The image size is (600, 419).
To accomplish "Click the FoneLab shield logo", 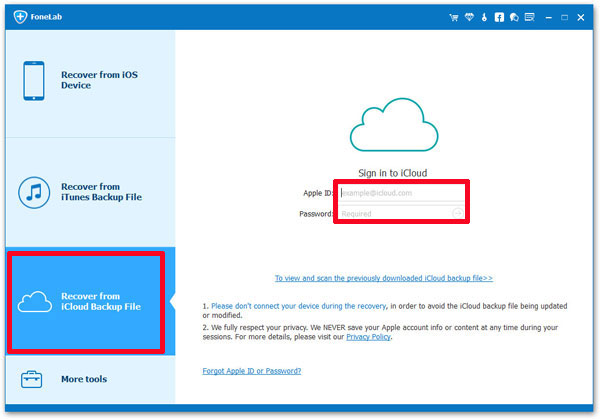I will click(20, 17).
